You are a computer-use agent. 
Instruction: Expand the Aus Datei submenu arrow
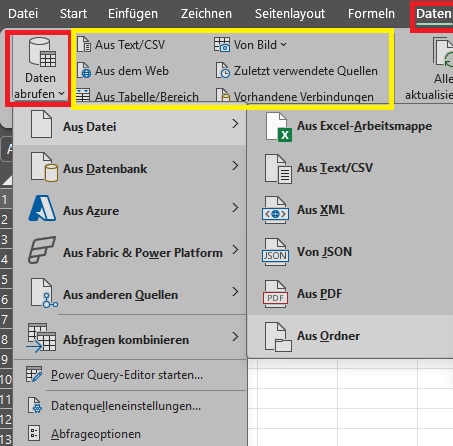click(x=235, y=124)
